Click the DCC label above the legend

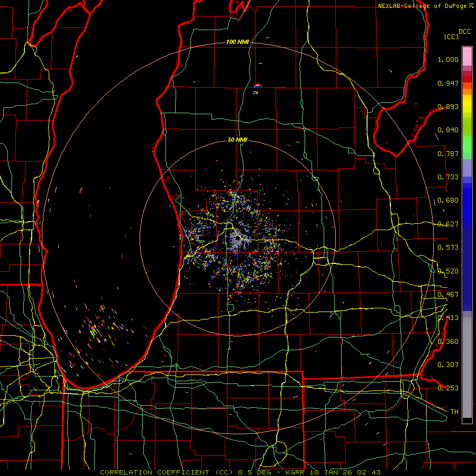click(464, 32)
